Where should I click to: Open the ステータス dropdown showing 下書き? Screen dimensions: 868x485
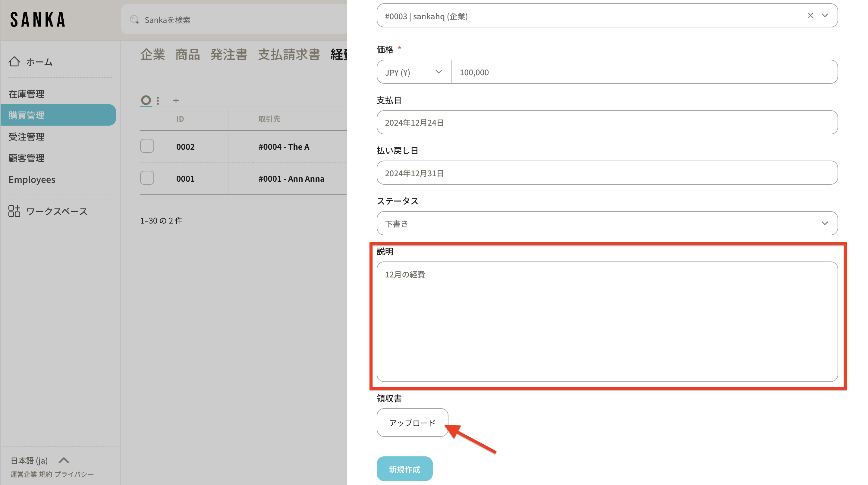click(607, 223)
